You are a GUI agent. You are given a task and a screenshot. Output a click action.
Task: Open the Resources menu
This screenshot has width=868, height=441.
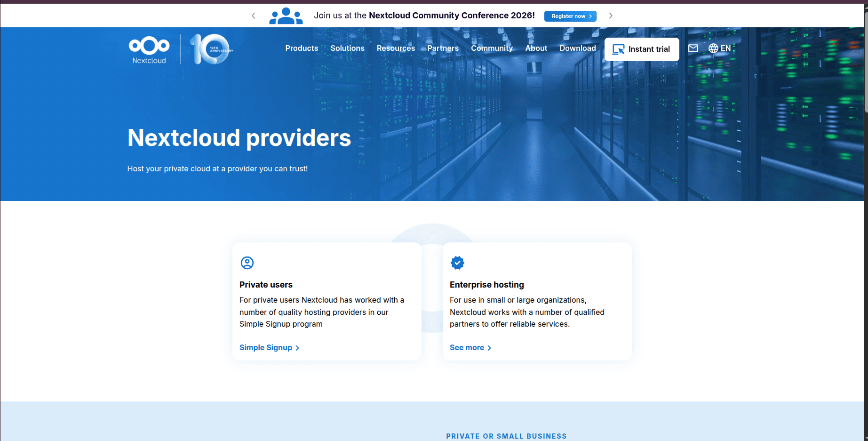click(396, 48)
